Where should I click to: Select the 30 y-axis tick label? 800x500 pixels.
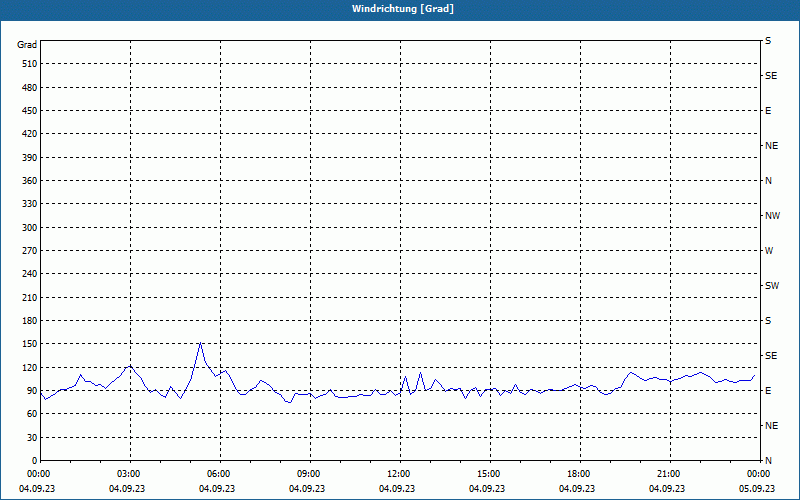point(32,438)
